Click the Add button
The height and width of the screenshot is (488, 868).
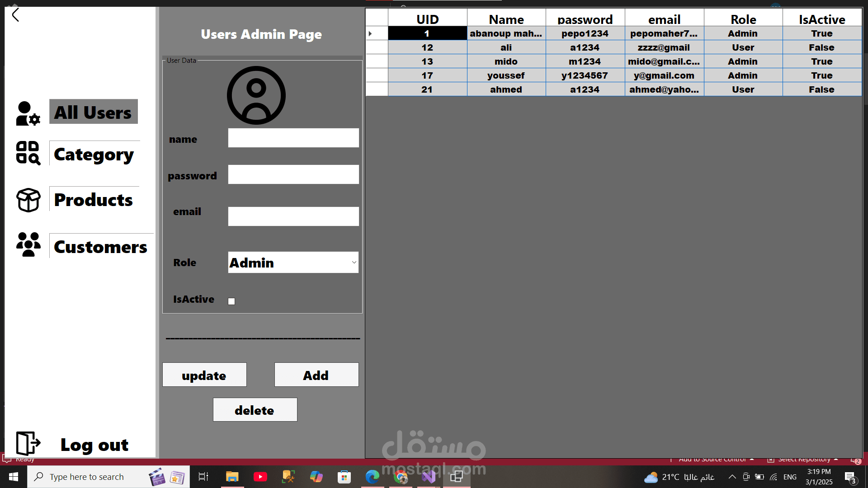(x=316, y=375)
